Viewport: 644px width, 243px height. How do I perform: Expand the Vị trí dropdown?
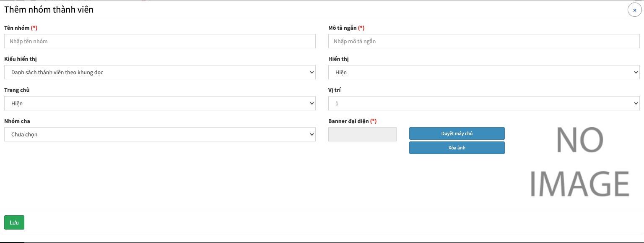(x=484, y=103)
